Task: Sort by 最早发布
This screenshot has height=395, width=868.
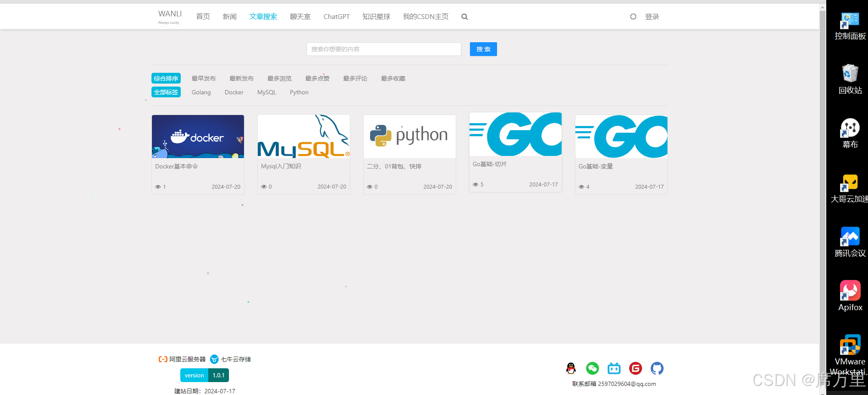Action: 204,78
